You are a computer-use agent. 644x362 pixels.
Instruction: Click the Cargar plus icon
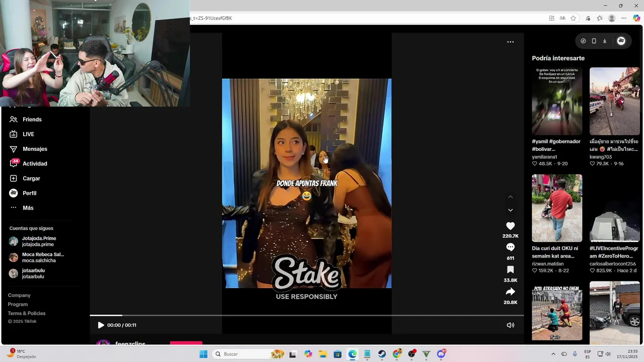click(14, 178)
